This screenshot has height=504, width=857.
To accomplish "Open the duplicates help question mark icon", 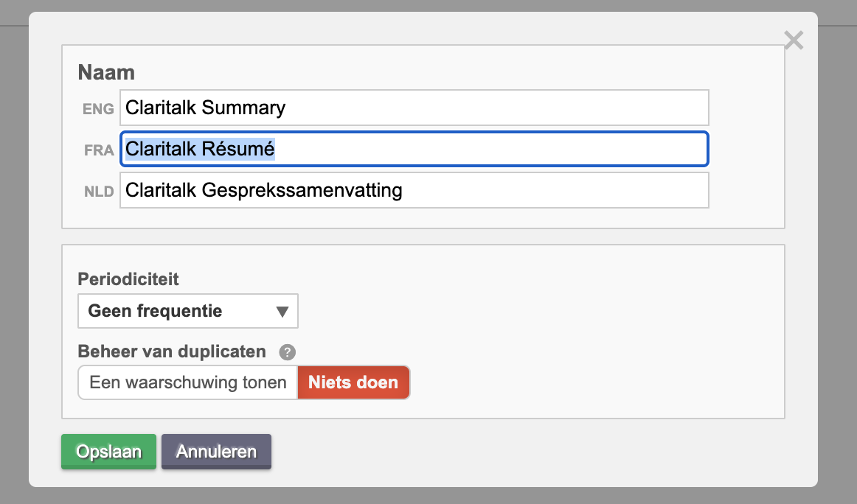I will [288, 352].
